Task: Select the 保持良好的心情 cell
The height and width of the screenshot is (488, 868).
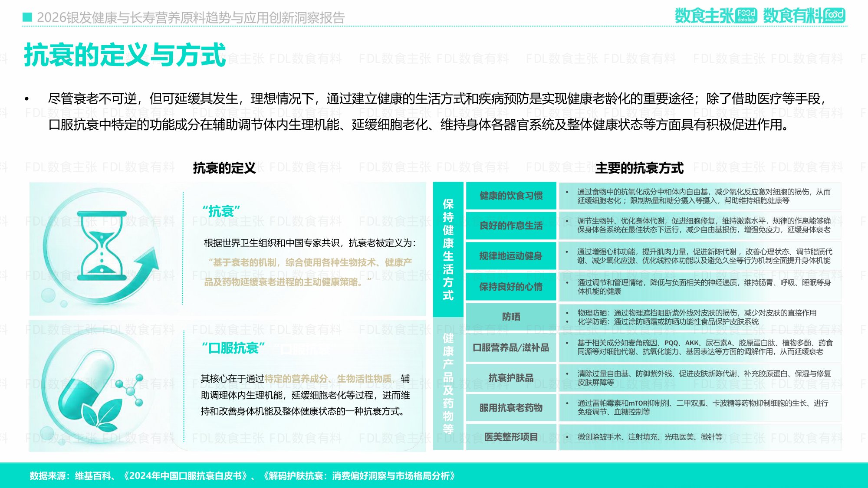Action: tap(511, 286)
